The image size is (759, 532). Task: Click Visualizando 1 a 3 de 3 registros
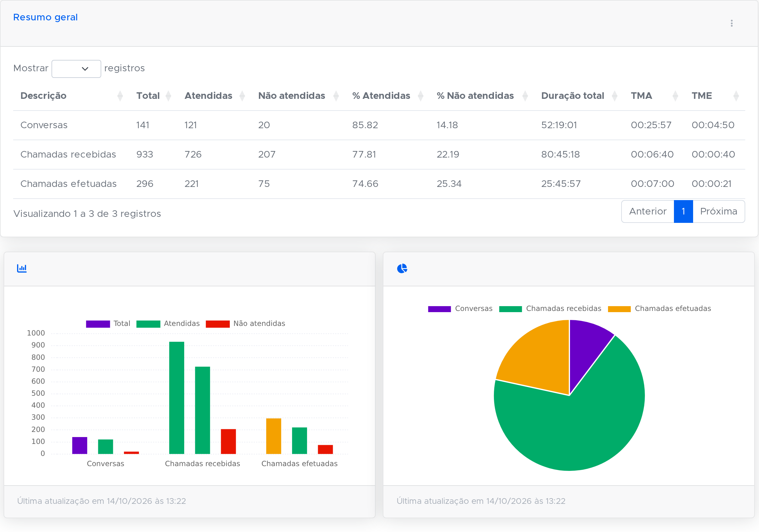(87, 214)
